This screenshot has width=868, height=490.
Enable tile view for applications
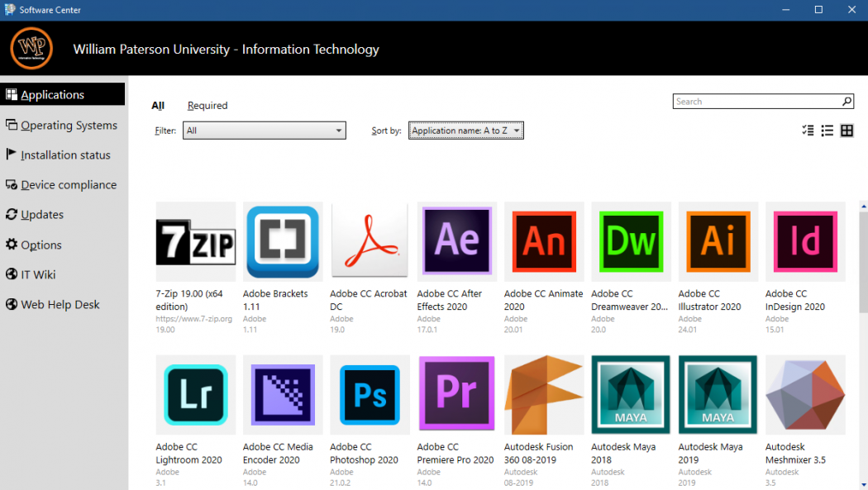846,130
